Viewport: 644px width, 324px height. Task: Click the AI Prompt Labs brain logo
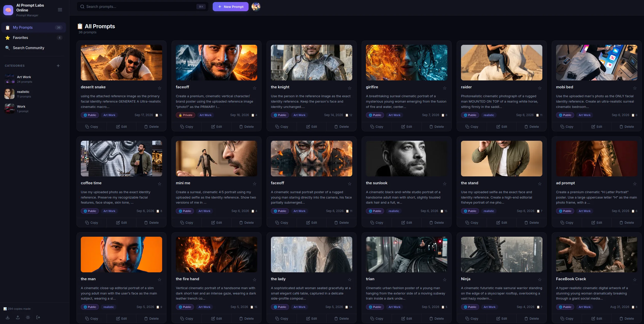[8, 10]
